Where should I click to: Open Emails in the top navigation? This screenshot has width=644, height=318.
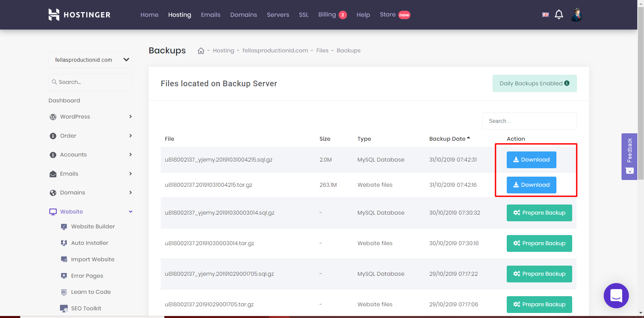click(211, 15)
